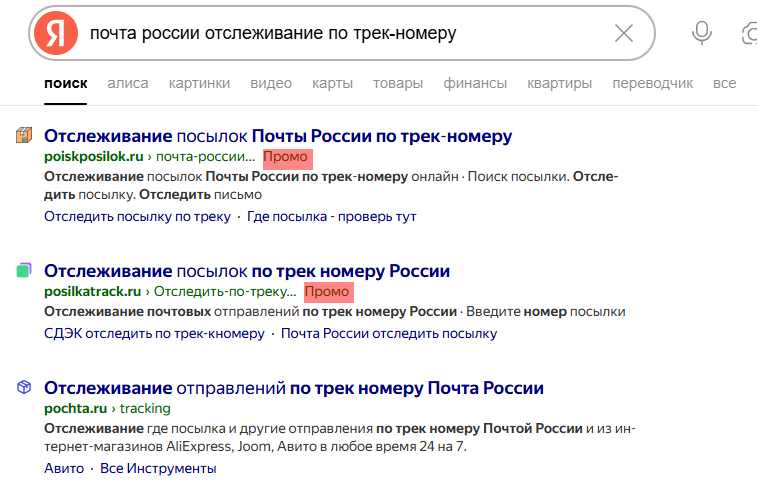Clear the search query with X icon
Viewport: 757px width, 504px height.
(x=624, y=33)
